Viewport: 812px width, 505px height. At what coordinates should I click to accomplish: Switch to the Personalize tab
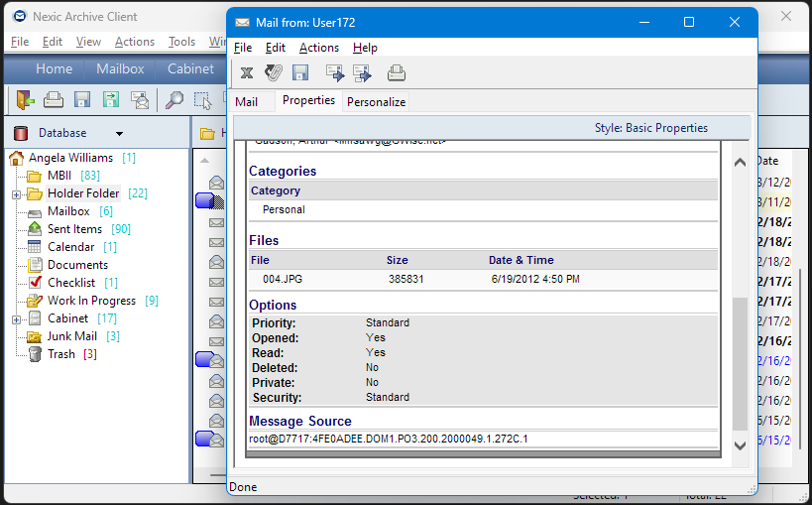tap(376, 102)
